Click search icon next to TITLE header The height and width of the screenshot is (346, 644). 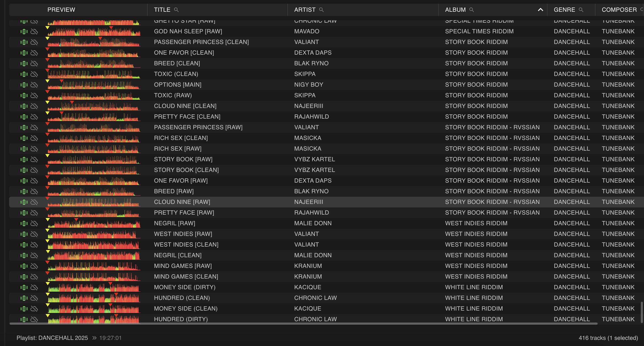click(x=176, y=10)
